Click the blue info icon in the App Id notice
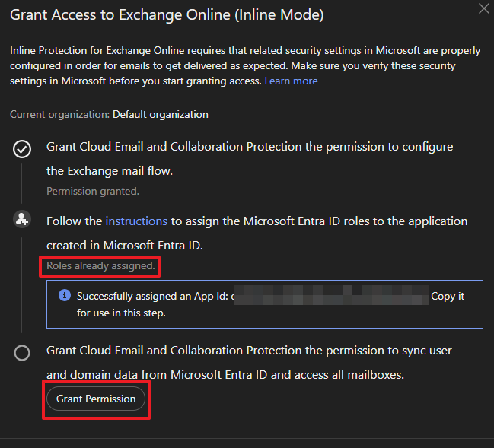 65,296
